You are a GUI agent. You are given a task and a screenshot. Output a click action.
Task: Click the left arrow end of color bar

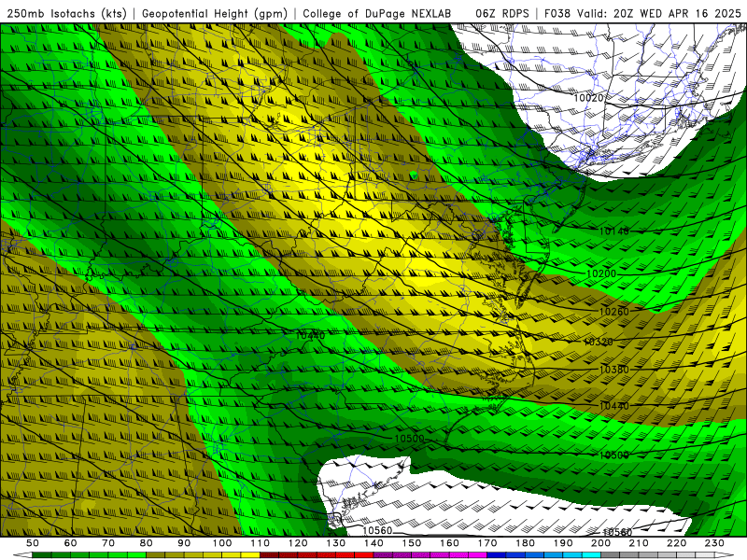[22, 554]
